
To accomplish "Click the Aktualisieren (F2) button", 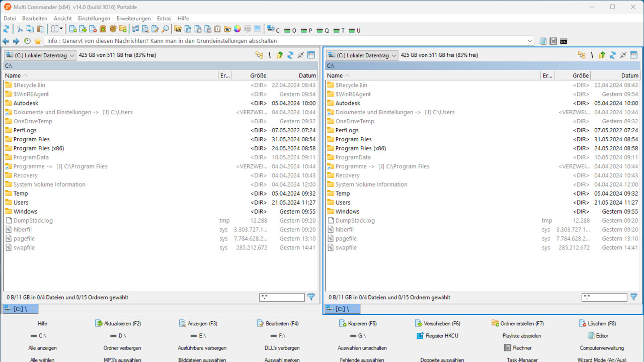I will pos(118,324).
